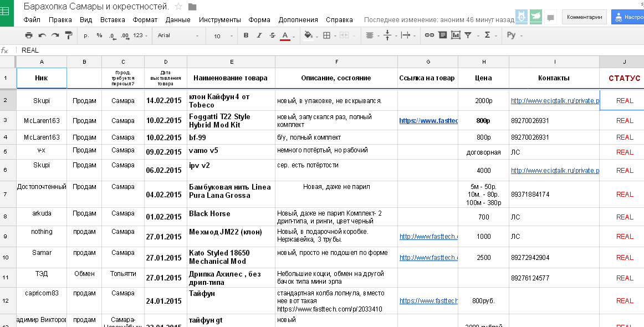Click the blue Настройки доступа button
Viewport: 644px width, 327px height.
point(627,17)
